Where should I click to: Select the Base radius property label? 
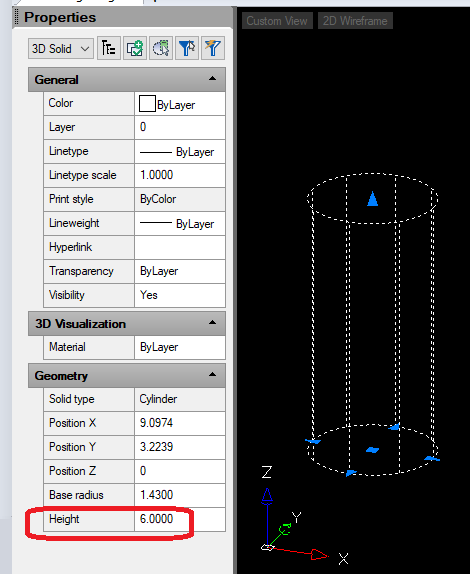pyautogui.click(x=76, y=495)
